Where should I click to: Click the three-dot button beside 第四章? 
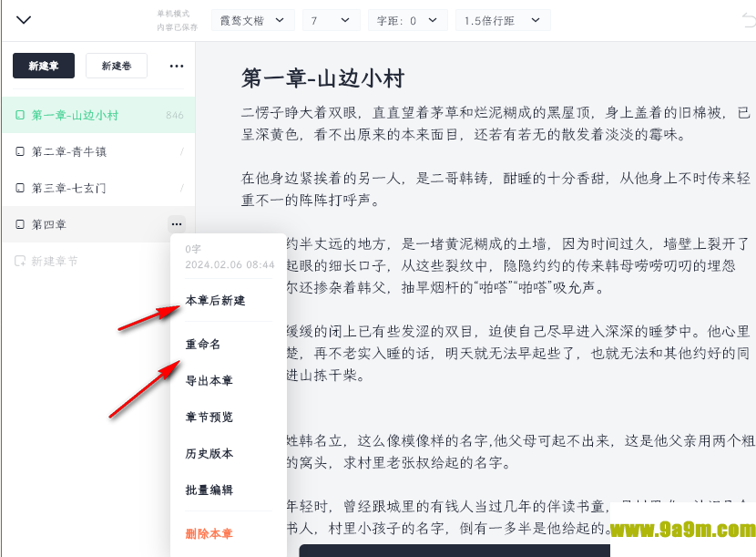click(177, 223)
